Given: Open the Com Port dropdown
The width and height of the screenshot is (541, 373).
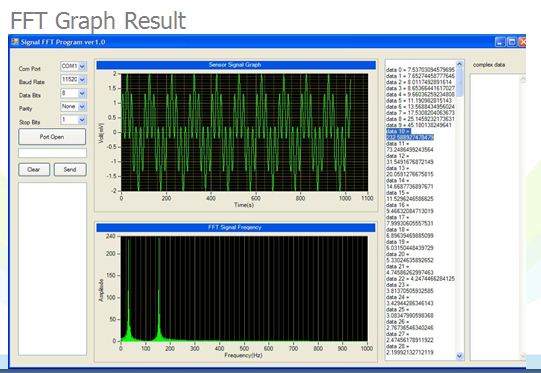Looking at the screenshot, I should 82,66.
